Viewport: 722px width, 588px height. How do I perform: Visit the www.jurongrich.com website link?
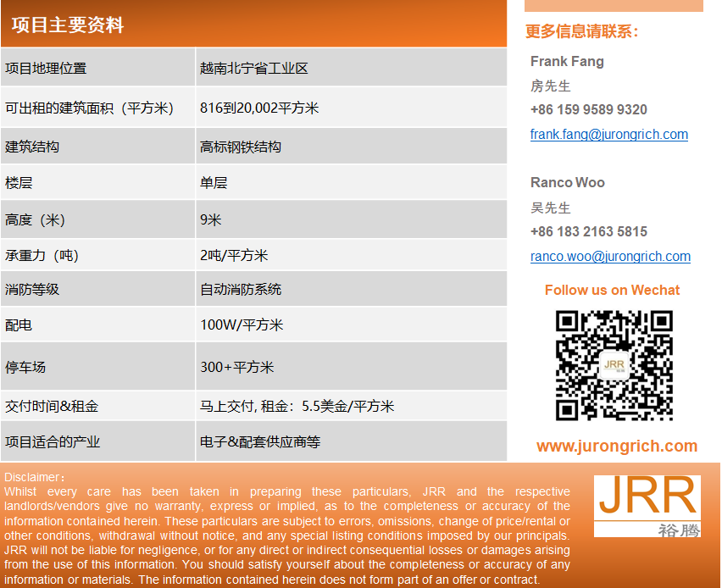coord(616,446)
